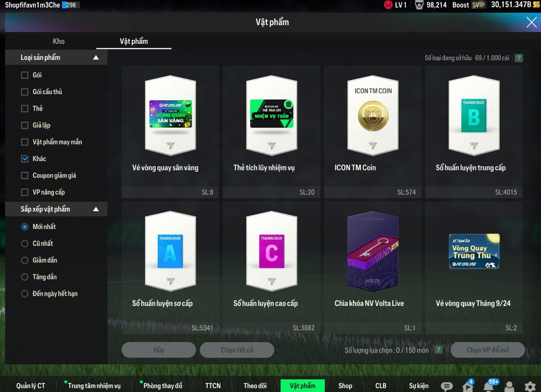The image size is (541, 392).
Task: Open Shop in the bottom menu
Action: (345, 386)
